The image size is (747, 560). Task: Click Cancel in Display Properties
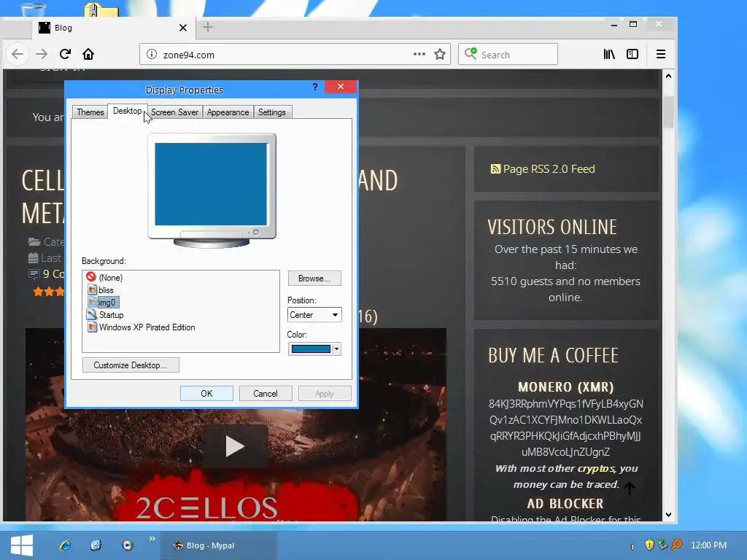click(x=266, y=394)
